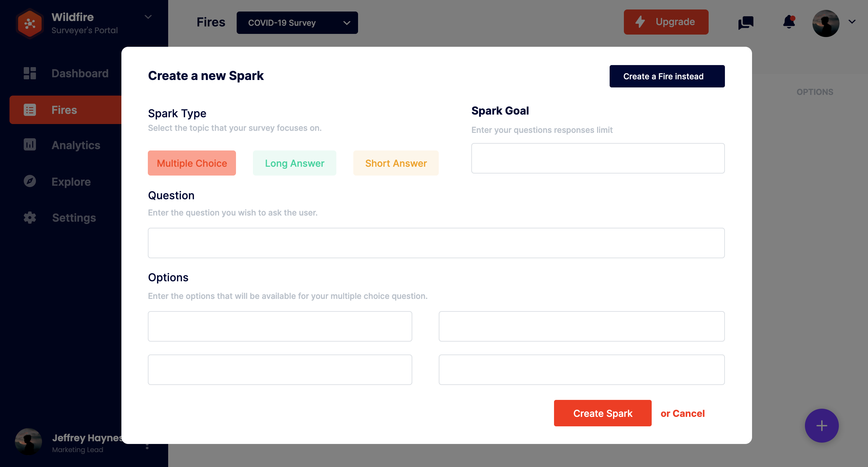Select Short Answer spark type

coord(396,163)
